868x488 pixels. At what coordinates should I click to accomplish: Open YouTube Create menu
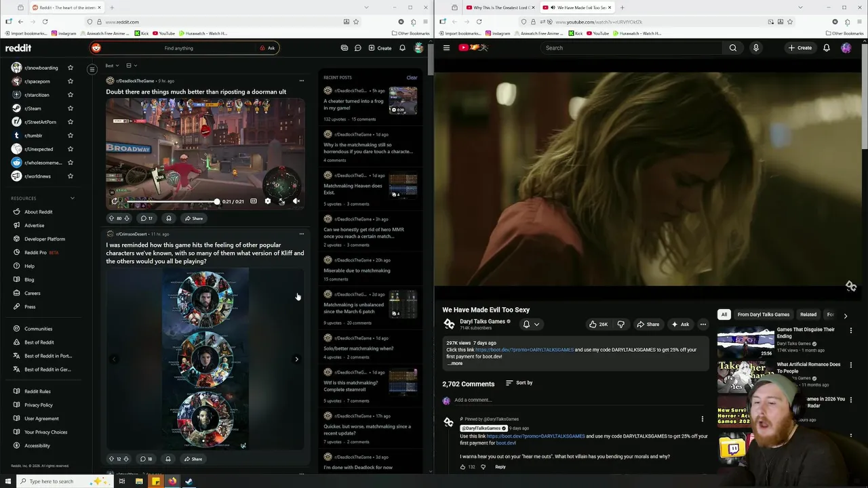click(800, 48)
